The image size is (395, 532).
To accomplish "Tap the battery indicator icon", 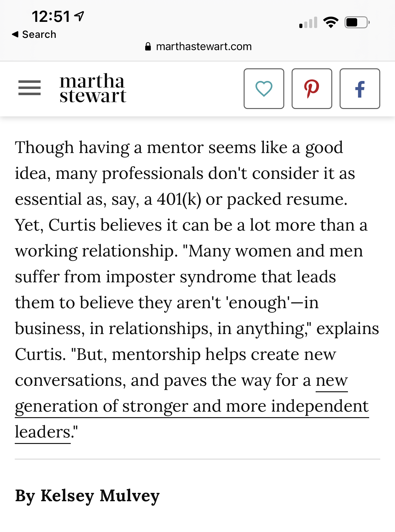I will (357, 22).
